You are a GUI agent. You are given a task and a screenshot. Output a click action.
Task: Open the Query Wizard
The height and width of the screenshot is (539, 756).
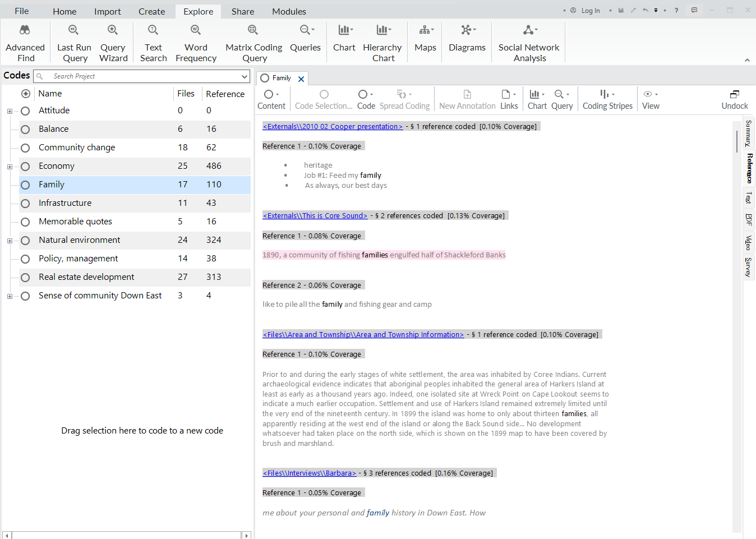(x=113, y=42)
